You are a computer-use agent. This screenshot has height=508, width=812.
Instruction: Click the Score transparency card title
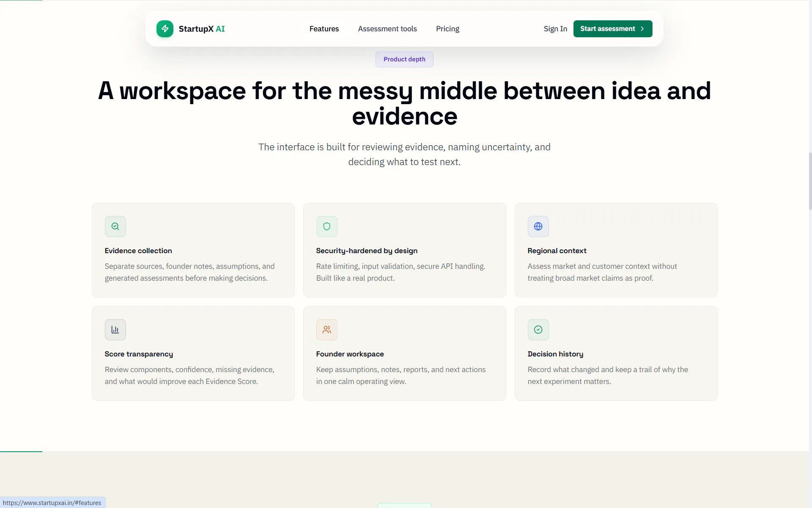pyautogui.click(x=139, y=354)
